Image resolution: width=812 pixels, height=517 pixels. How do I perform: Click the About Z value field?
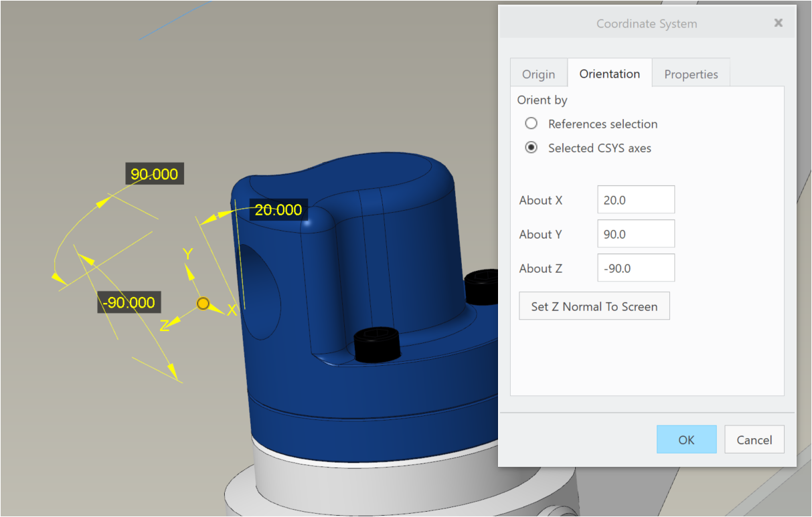coord(635,268)
